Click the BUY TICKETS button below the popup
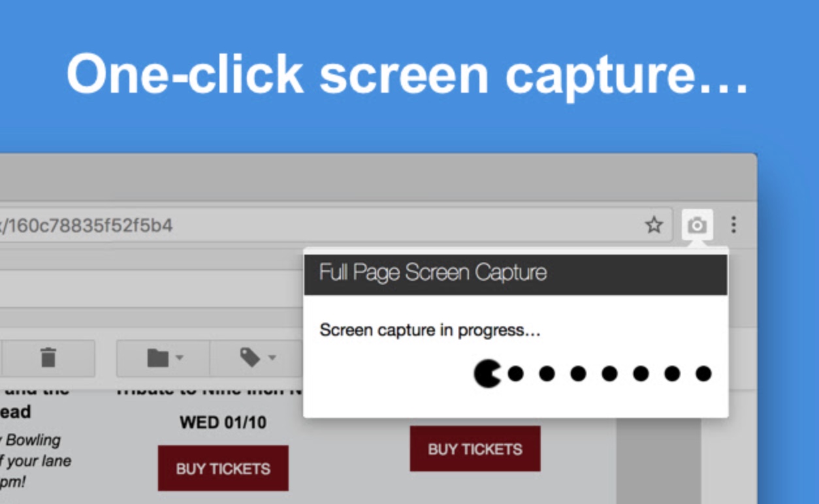The image size is (819, 504). point(475,449)
